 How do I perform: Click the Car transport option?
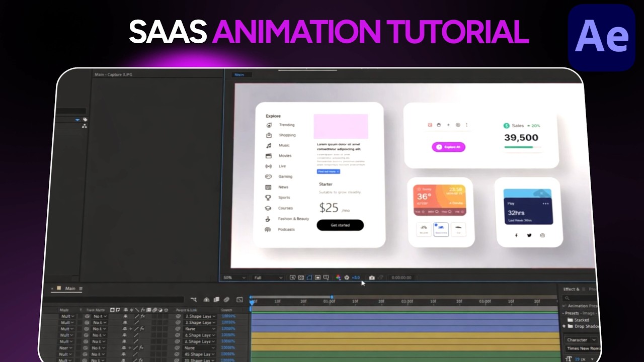[x=458, y=229]
